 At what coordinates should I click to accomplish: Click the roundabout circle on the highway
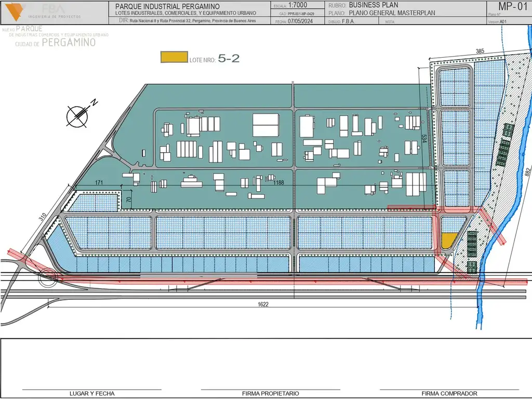click(x=48, y=278)
